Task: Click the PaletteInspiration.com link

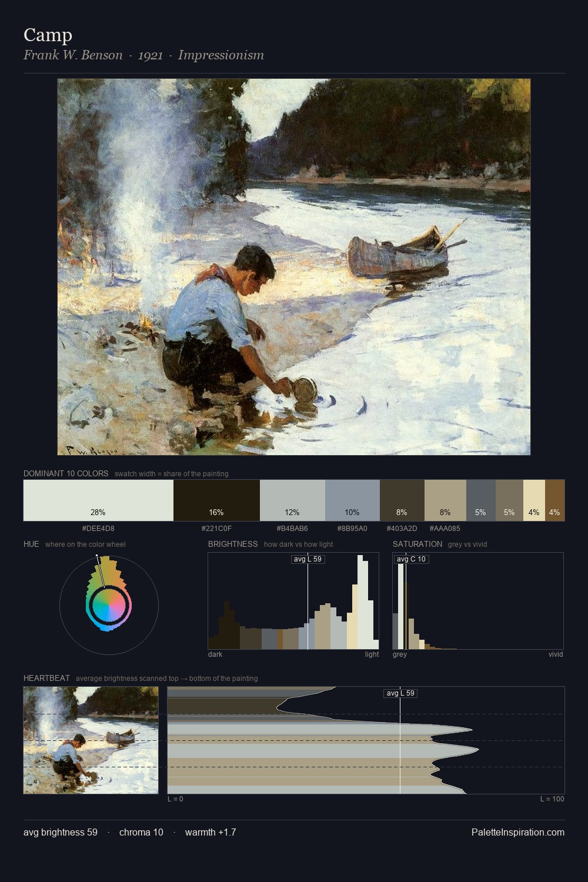Action: pos(518,832)
